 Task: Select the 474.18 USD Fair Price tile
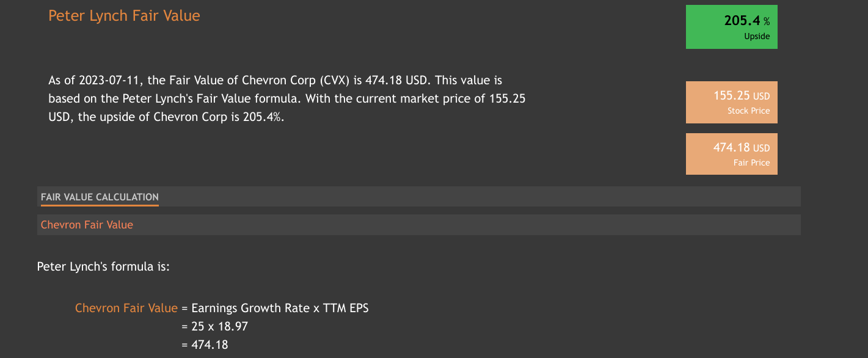[731, 154]
